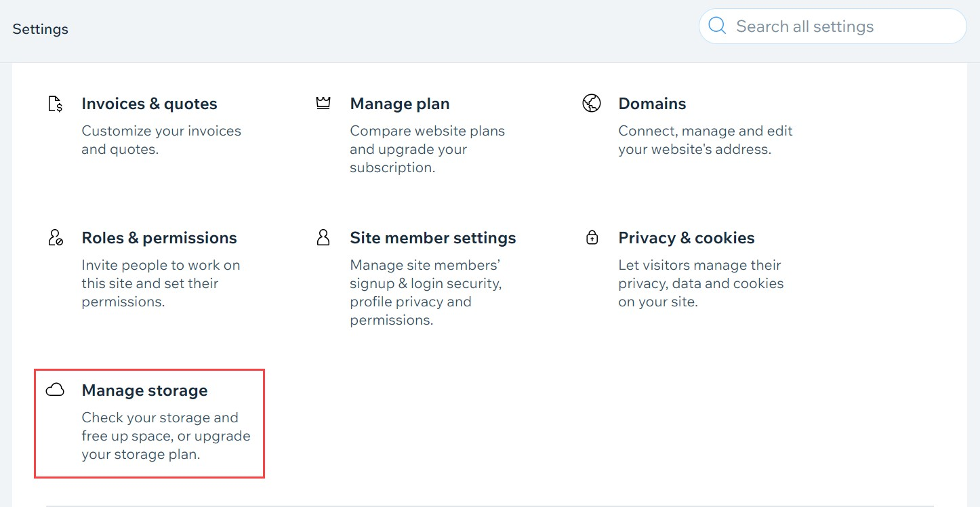Go to Domains settings

pos(652,104)
